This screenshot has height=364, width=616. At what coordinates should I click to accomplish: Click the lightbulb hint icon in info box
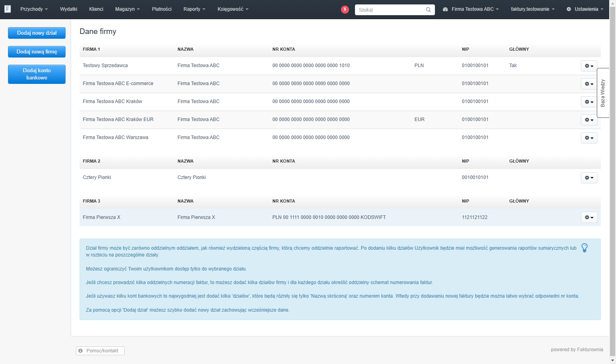584,248
